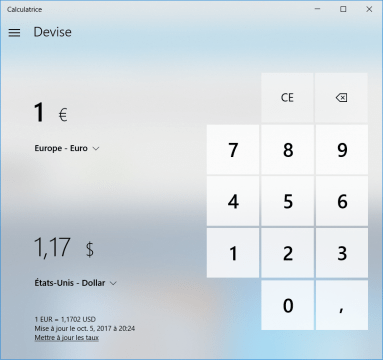Screen dimensions: 383x360
Task: Tap digit 1 on keypad
Action: tap(233, 253)
